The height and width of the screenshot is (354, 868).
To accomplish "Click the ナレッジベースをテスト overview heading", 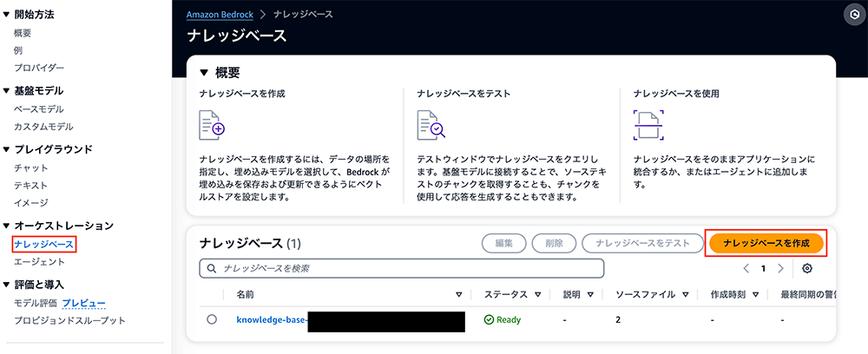I will [464, 94].
